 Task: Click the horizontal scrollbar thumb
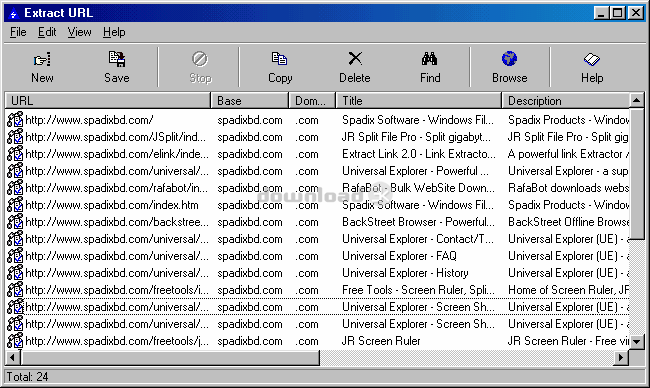click(x=170, y=357)
